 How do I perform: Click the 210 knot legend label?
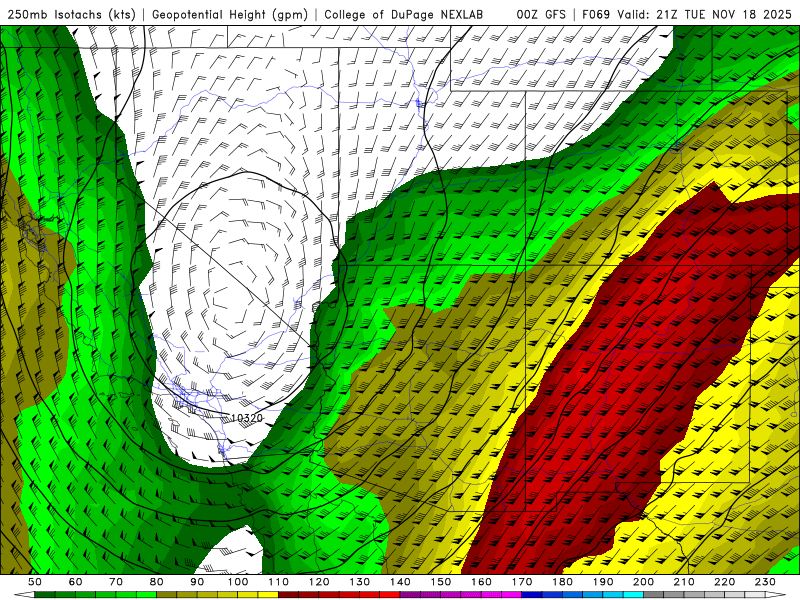click(684, 582)
